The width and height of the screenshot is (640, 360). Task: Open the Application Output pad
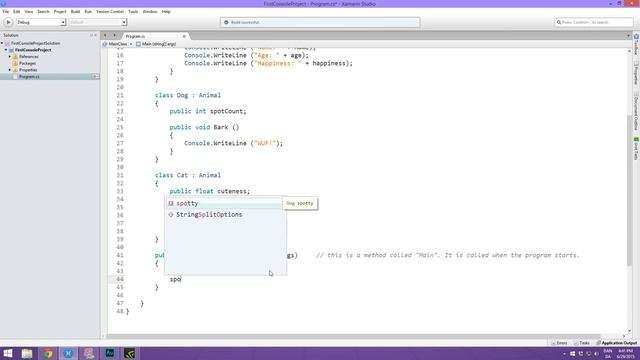tap(617, 343)
